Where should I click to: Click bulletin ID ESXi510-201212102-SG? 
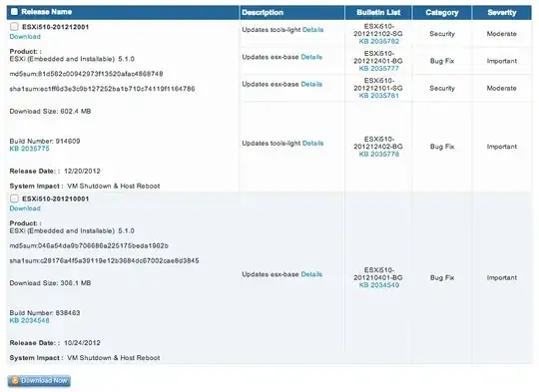378,30
